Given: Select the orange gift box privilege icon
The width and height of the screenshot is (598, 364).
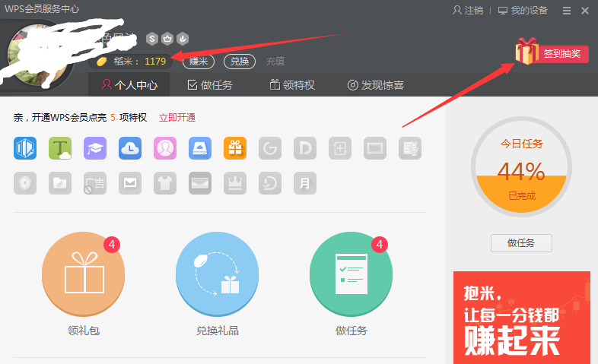Looking at the screenshot, I should point(235,148).
